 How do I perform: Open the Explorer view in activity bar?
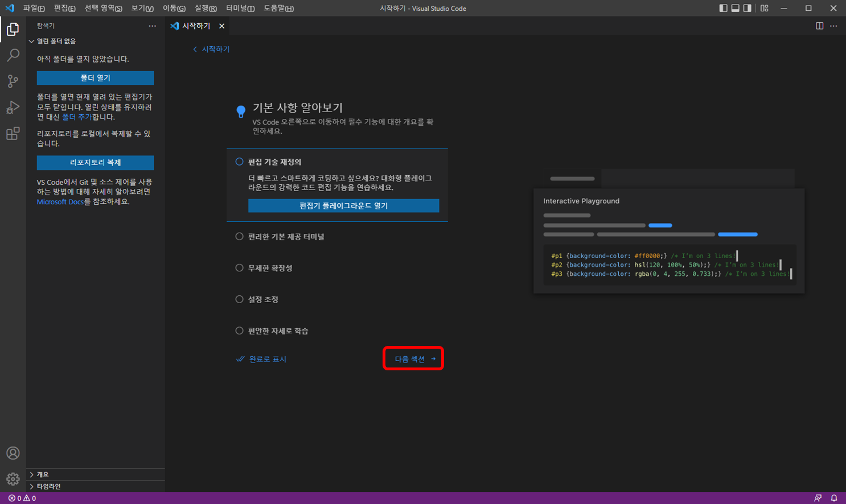[13, 29]
